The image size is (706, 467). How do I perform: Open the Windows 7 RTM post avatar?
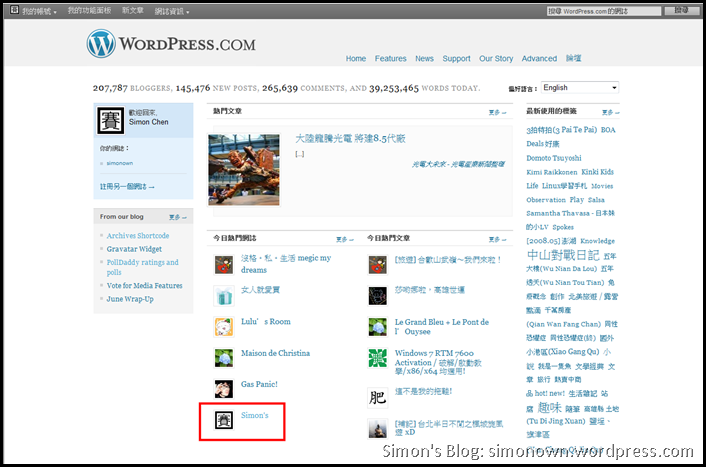[x=377, y=358]
